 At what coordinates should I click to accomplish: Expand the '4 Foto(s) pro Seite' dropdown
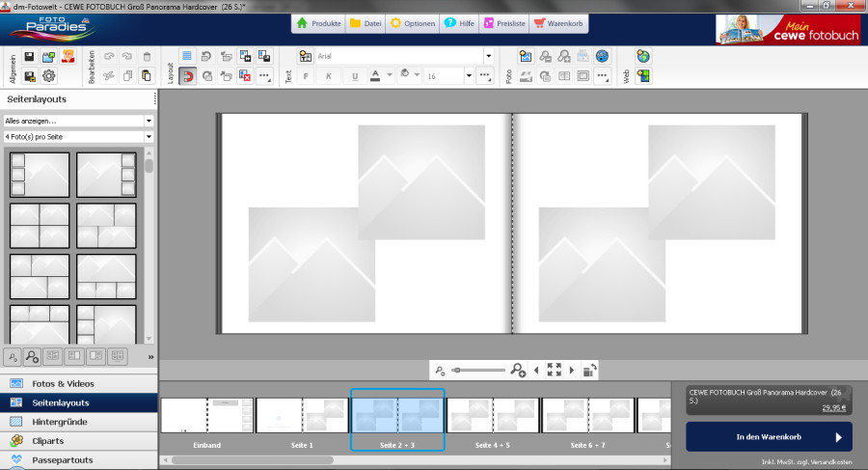click(x=149, y=137)
